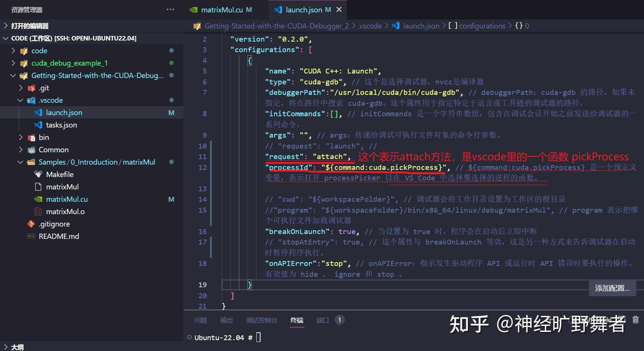The height and width of the screenshot is (351, 644).
Task: Open the Explorer more actions (...) icon
Action: tap(171, 9)
